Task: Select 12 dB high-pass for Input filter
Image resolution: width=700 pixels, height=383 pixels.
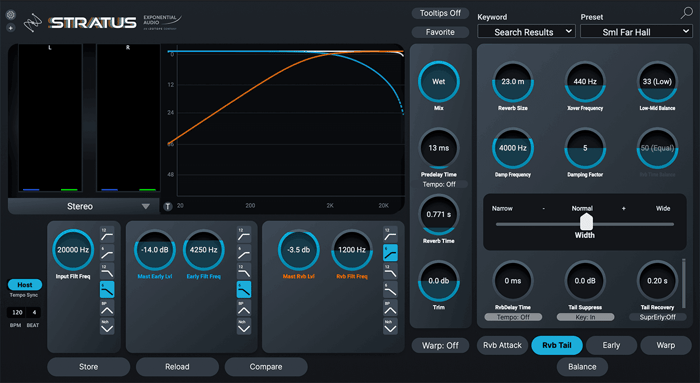Action: tap(107, 235)
